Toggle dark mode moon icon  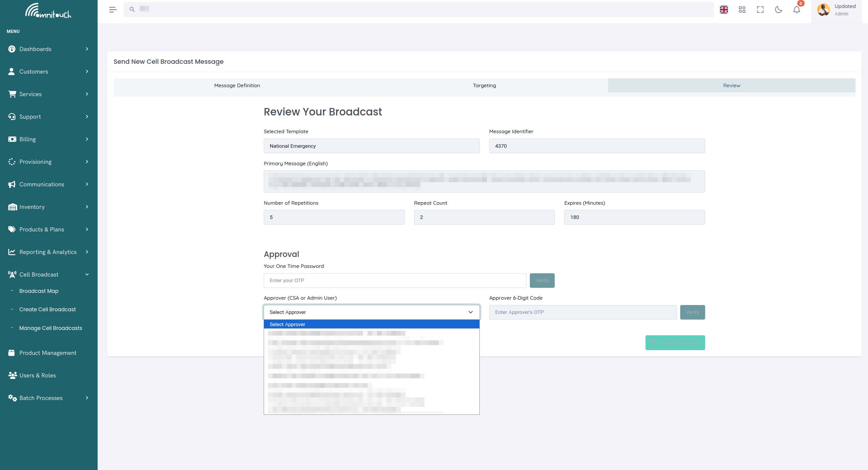[778, 9]
